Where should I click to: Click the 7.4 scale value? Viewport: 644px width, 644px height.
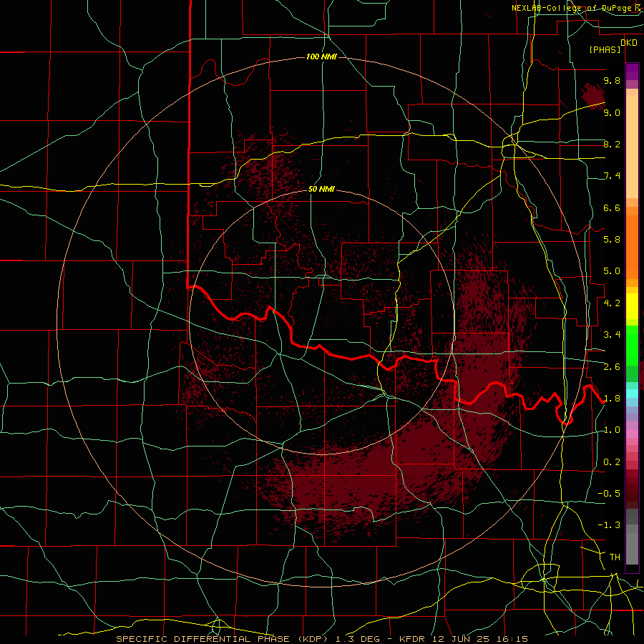coord(612,176)
